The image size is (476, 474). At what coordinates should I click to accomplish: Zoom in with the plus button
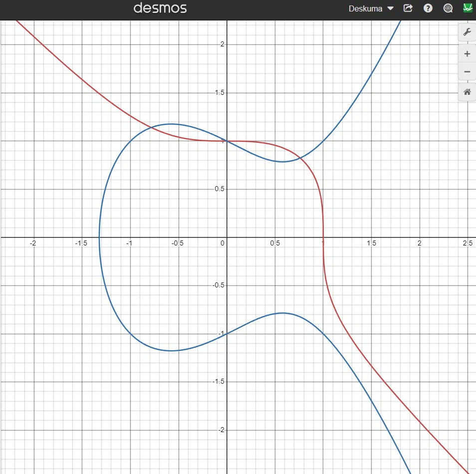pyautogui.click(x=467, y=54)
